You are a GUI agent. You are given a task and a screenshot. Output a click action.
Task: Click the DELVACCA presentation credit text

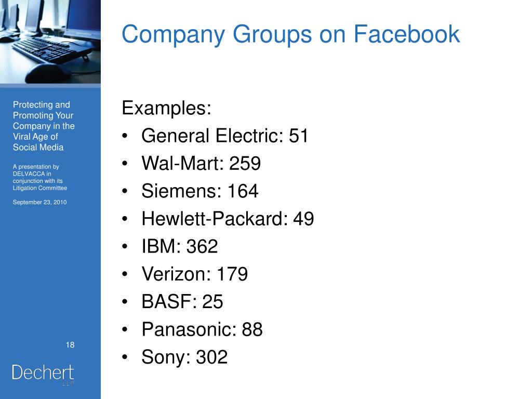40,178
